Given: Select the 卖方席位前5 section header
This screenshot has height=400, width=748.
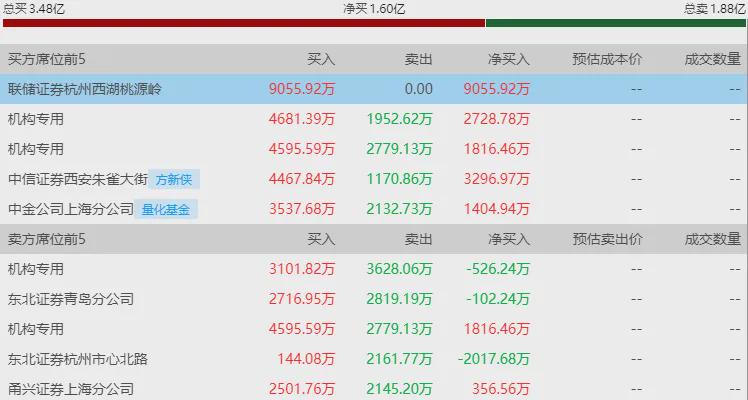Looking at the screenshot, I should pos(47,239).
